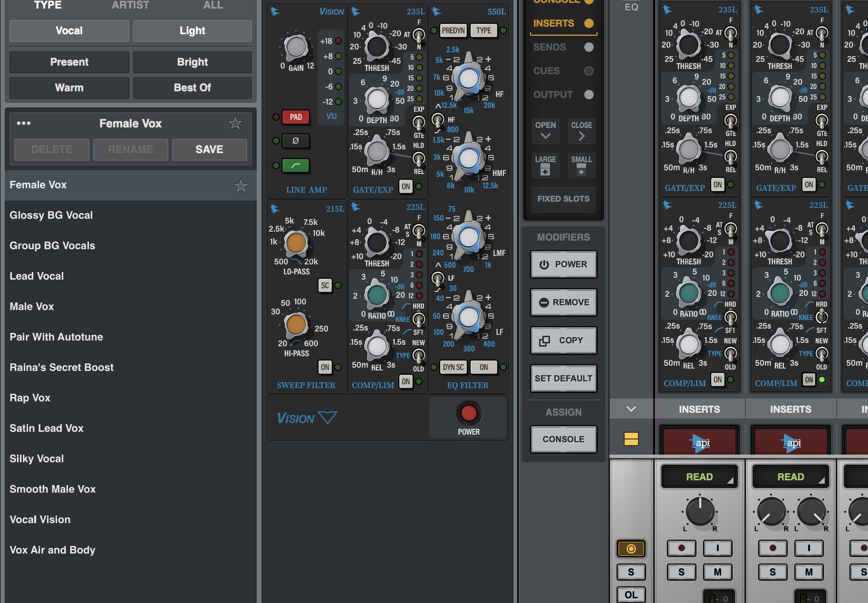Select Raina's Secret Boost preset

[131, 368]
